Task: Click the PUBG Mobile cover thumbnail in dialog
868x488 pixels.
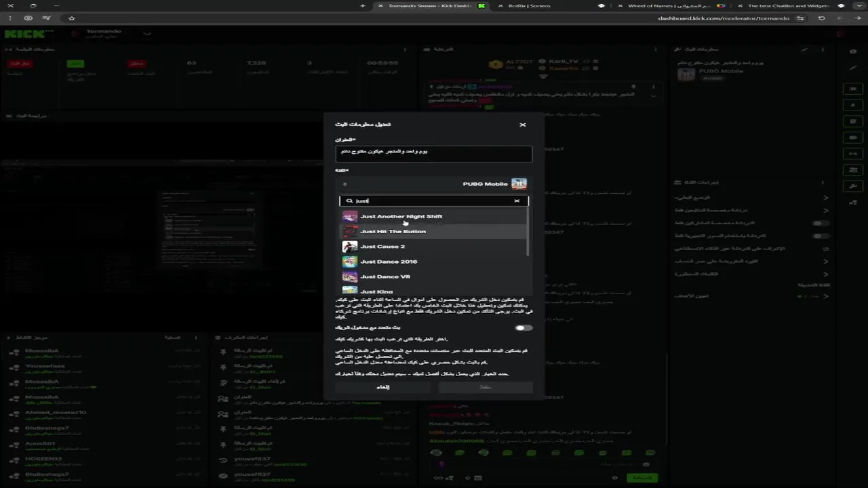Action: (x=519, y=184)
